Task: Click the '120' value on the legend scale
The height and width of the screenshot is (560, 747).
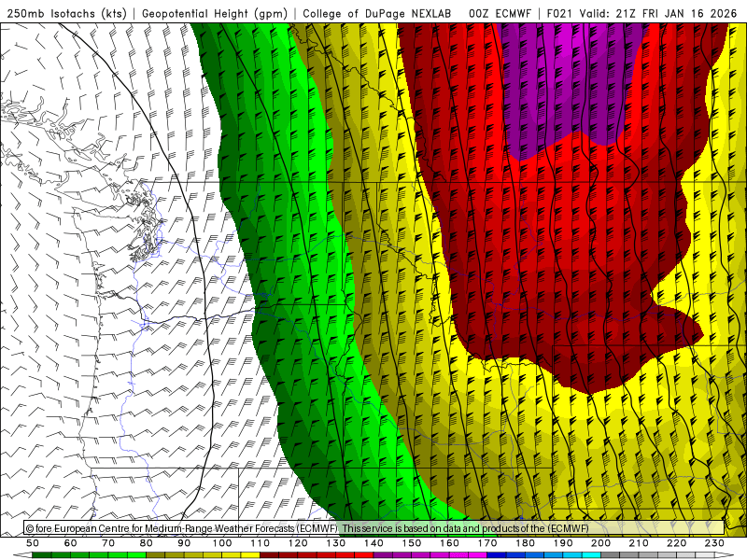Action: click(298, 543)
